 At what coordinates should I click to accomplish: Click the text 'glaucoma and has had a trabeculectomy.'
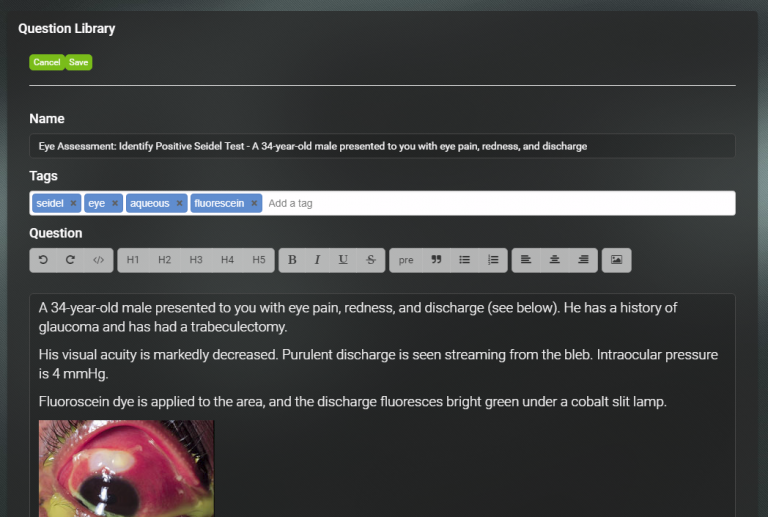pyautogui.click(x=163, y=327)
